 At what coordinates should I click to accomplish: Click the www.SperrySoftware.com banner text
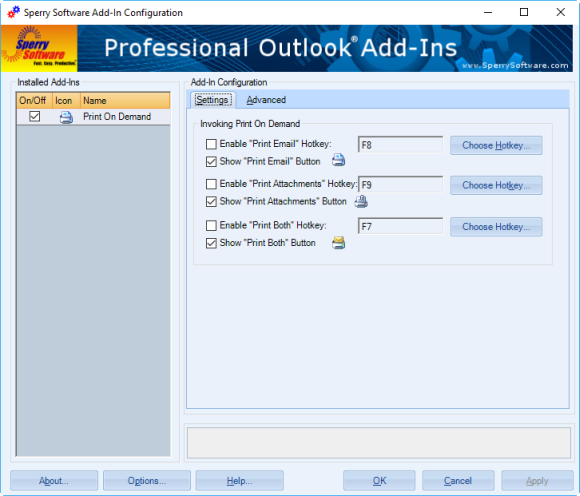point(515,65)
